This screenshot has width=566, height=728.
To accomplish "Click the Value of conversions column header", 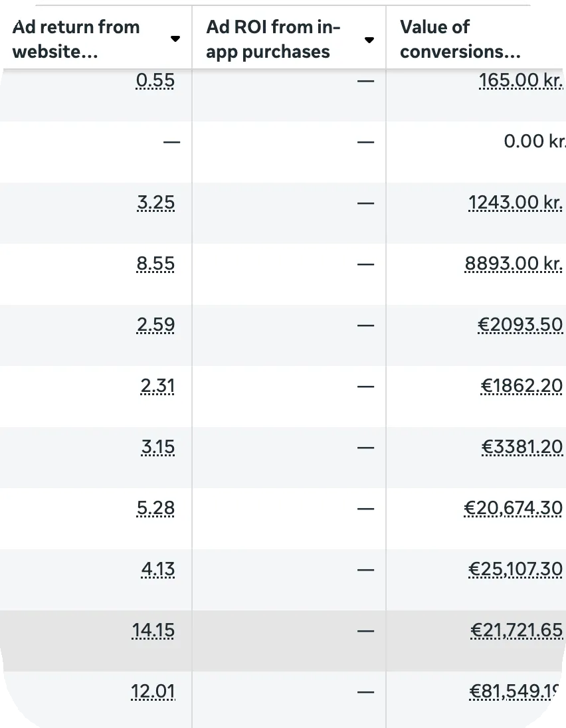I will click(460, 39).
